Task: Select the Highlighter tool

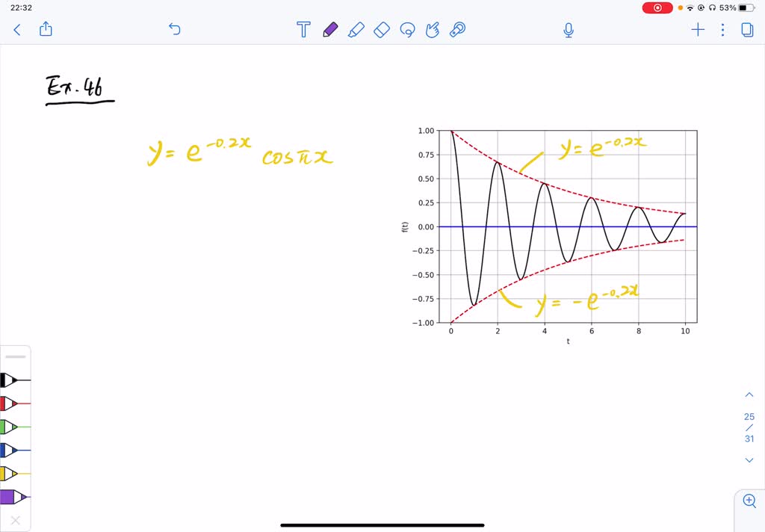Action: click(356, 30)
